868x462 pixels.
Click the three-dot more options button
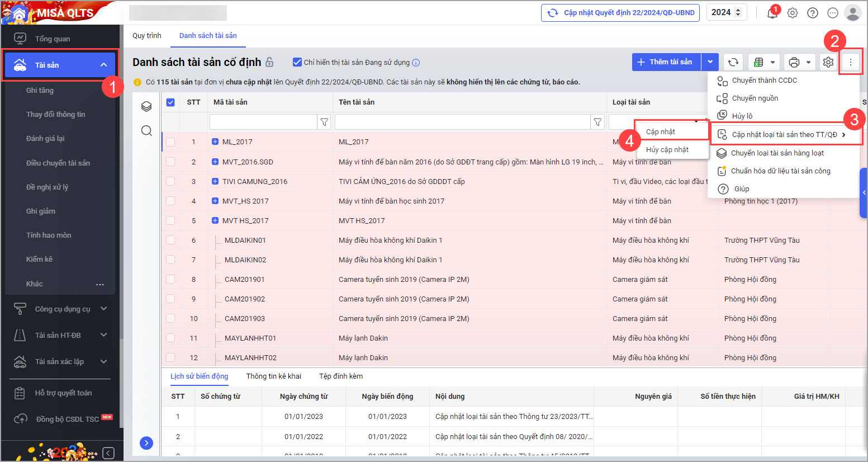click(851, 62)
